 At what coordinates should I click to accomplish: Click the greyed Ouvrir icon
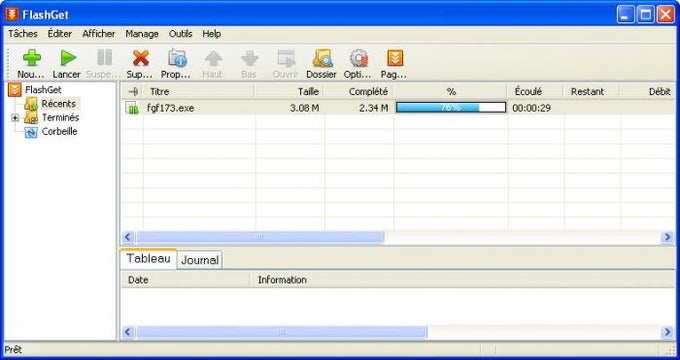tap(286, 58)
